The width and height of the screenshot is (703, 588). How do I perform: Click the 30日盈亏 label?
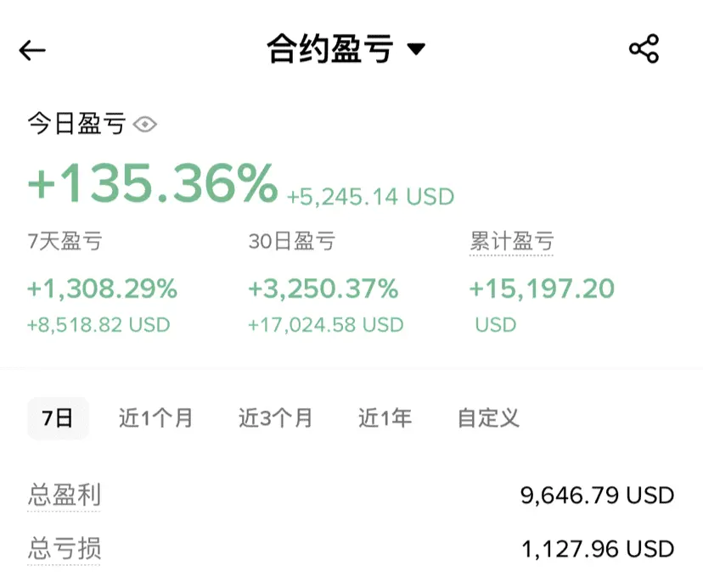point(291,242)
